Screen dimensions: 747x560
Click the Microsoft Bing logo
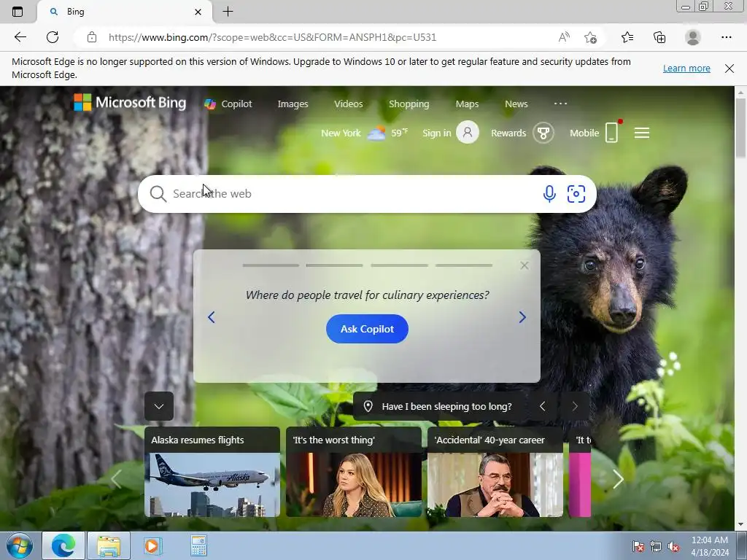click(130, 102)
